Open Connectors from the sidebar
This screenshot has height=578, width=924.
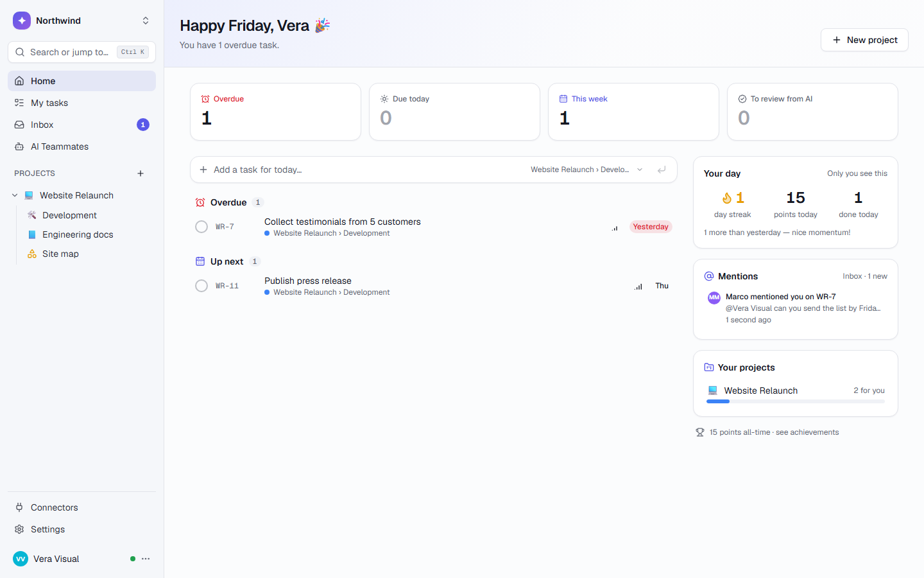(x=81, y=507)
